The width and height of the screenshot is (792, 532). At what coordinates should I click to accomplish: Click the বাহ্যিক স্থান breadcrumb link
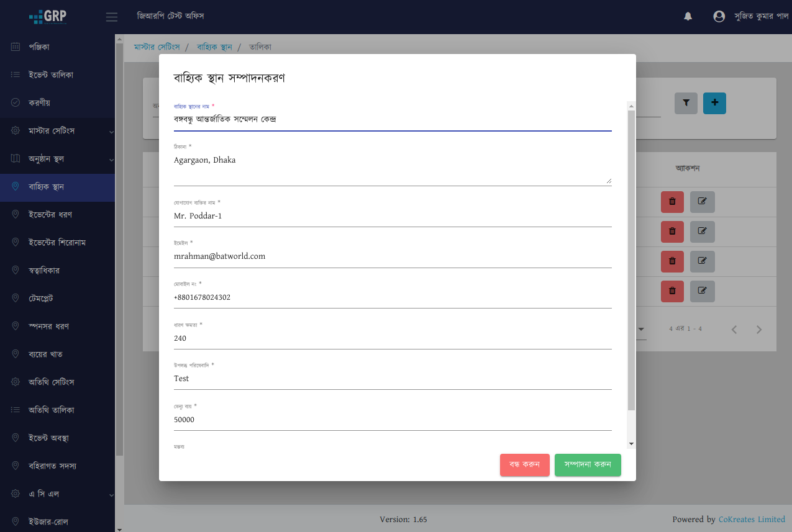pyautogui.click(x=214, y=47)
